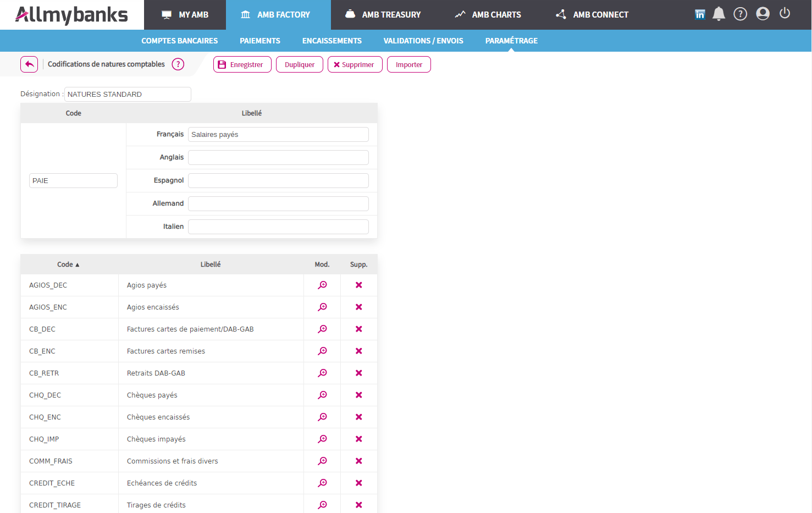Viewport: 812px width, 513px height.
Task: Delete the CB_RETR row
Action: 359,373
